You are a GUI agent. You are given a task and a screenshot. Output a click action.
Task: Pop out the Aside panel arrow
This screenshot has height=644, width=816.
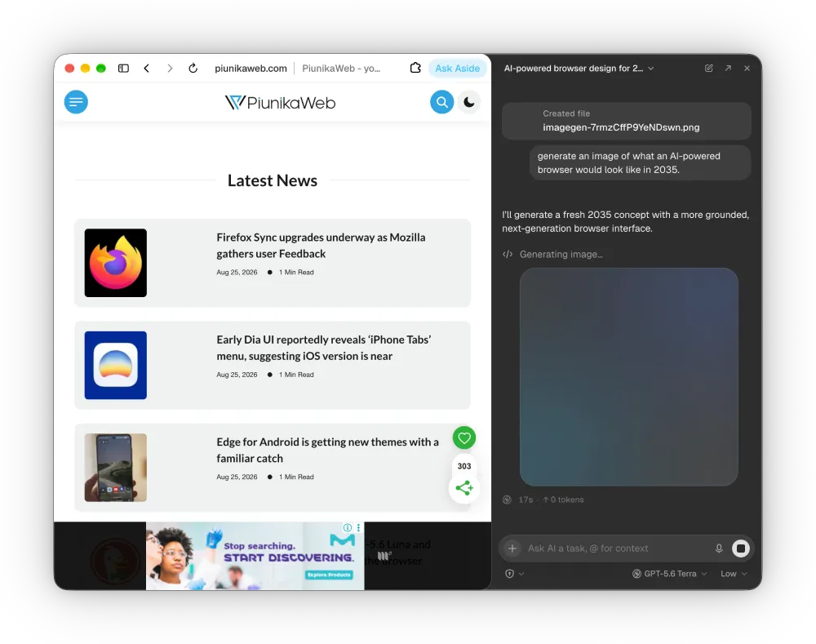[x=728, y=69]
